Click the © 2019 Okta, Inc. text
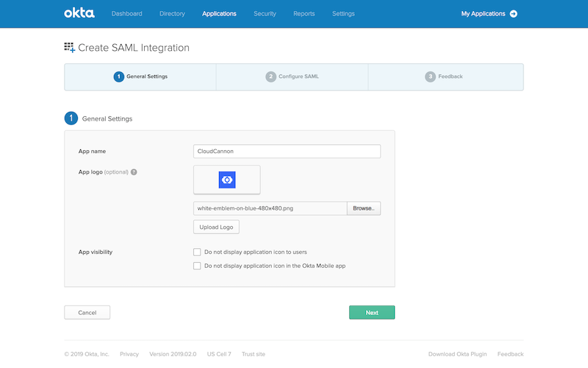The image size is (588, 368). click(87, 354)
